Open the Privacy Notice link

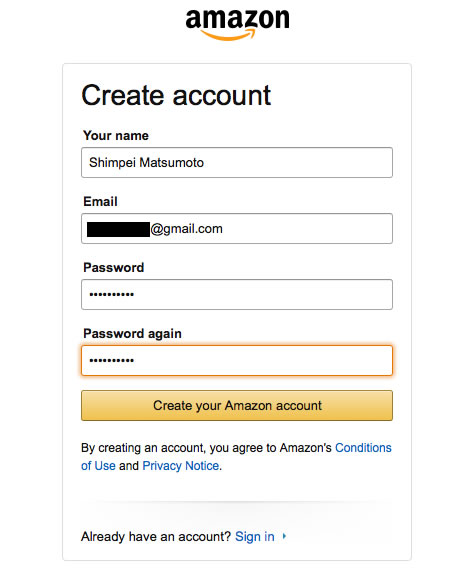click(181, 466)
